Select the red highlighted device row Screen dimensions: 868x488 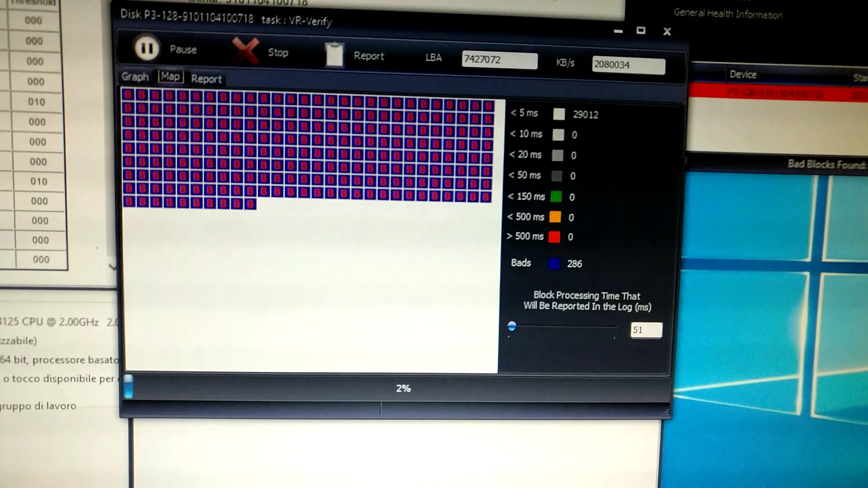click(775, 94)
